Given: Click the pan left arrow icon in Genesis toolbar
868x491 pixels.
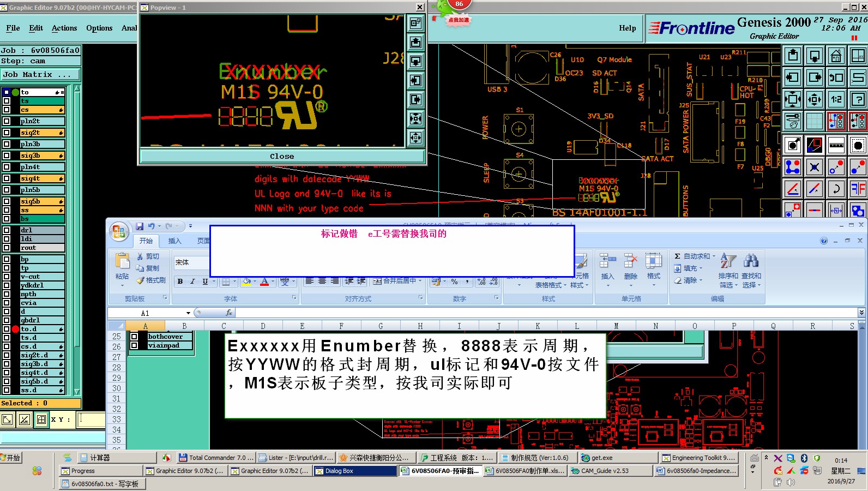Looking at the screenshot, I should 793,77.
